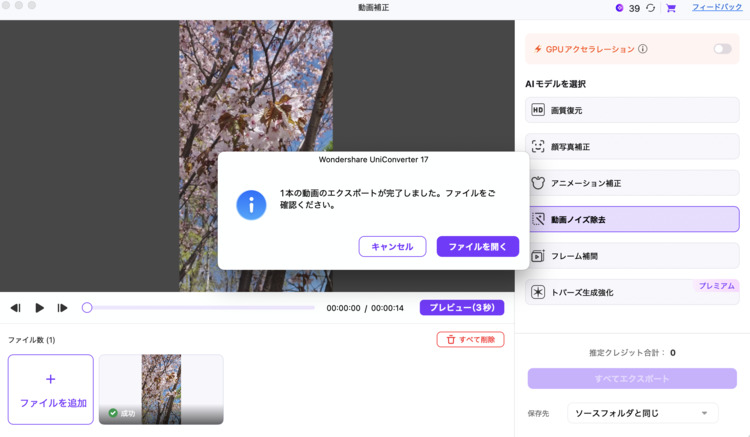Screen dimensions: 750x437
Task: Click the blue info icon in dialog
Action: (x=251, y=205)
